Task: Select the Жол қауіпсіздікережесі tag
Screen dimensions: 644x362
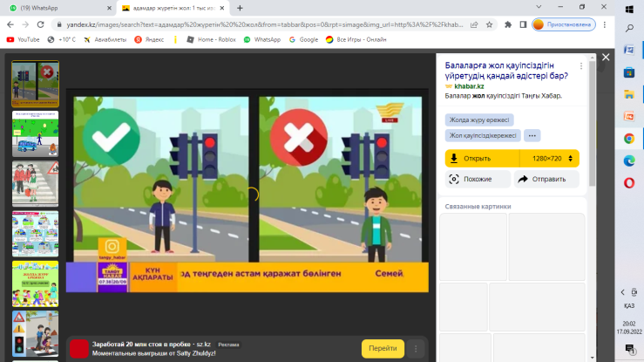Action: [x=483, y=135]
